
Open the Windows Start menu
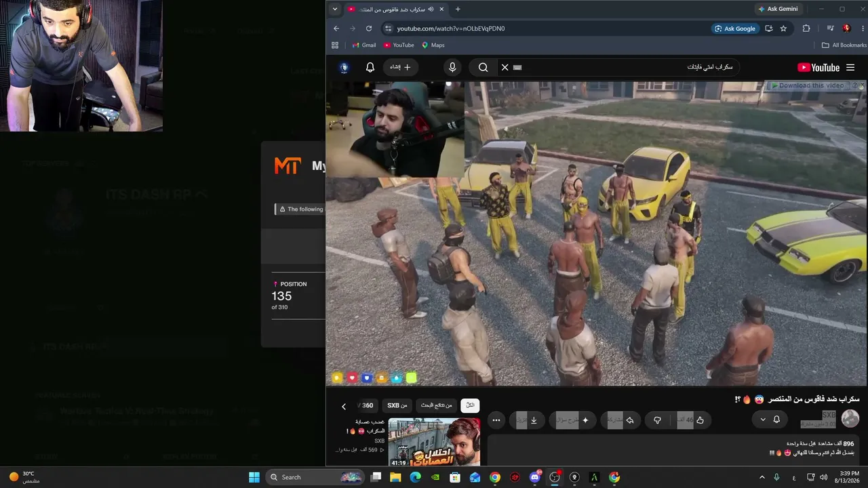click(x=254, y=477)
